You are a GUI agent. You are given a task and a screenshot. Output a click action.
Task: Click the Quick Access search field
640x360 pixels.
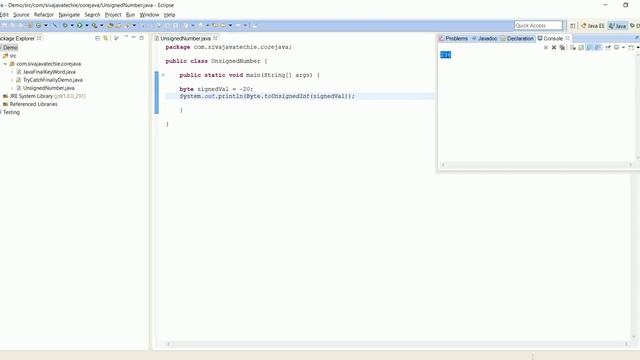pyautogui.click(x=538, y=25)
